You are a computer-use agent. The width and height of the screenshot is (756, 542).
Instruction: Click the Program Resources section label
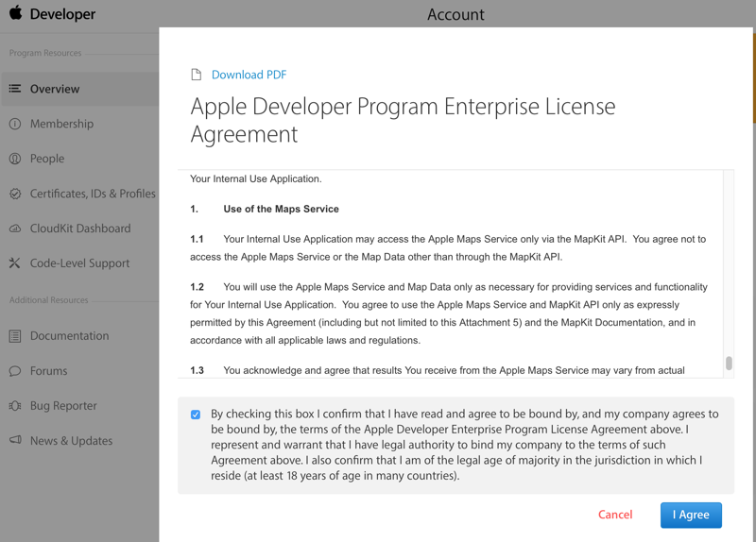[45, 53]
